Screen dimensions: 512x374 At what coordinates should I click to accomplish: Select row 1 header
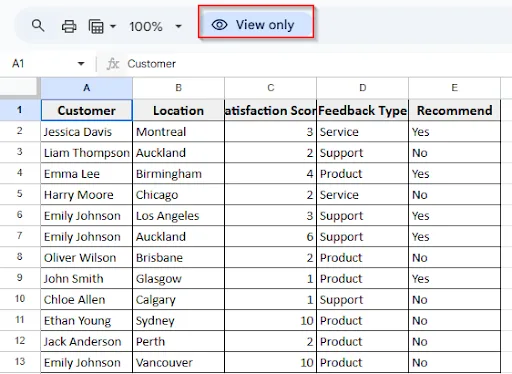(x=20, y=110)
